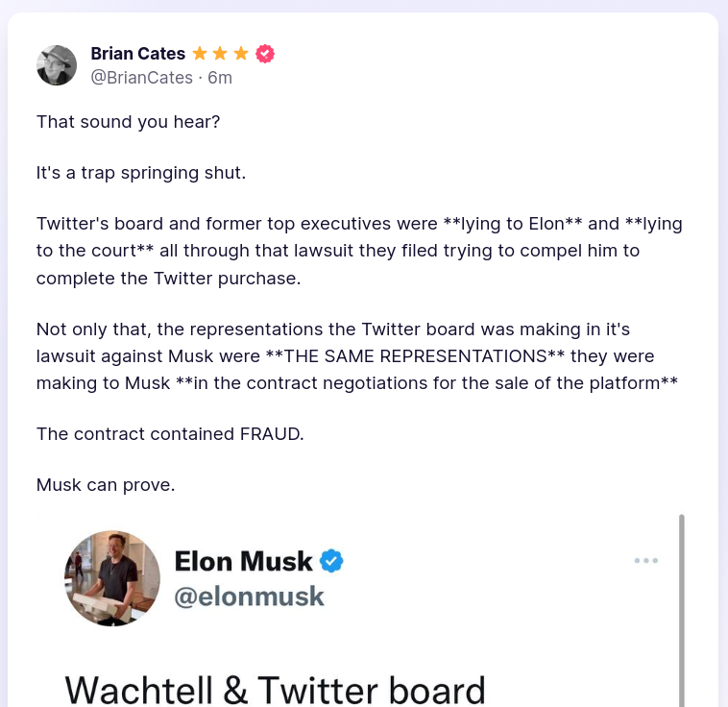
Task: Open the Brian Cates display name link
Action: [x=137, y=54]
